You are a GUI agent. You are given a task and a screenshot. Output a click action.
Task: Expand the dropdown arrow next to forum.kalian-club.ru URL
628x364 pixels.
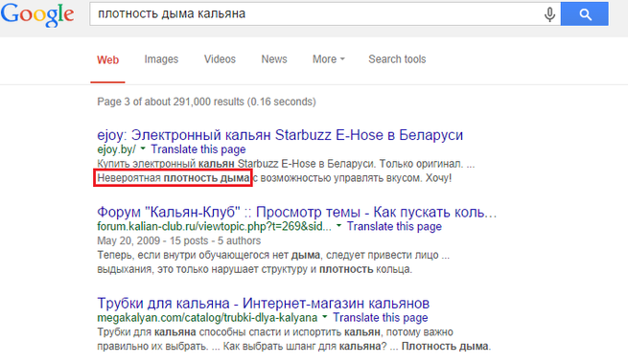click(x=338, y=226)
